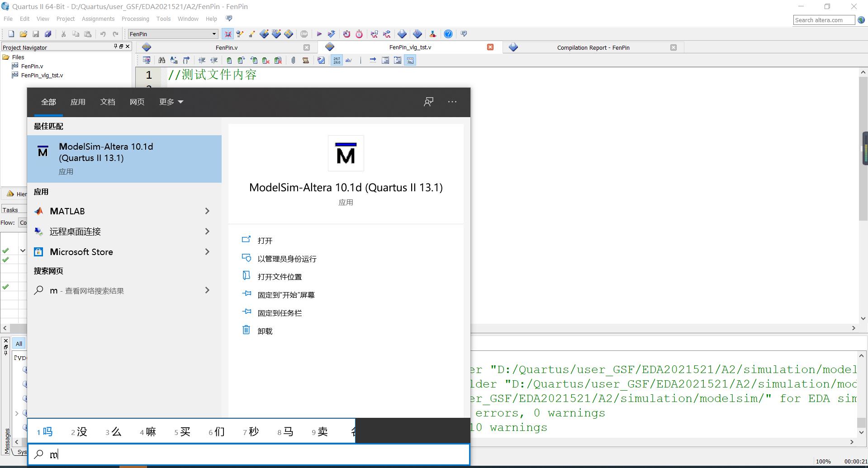Click the Save disk icon

(x=36, y=34)
